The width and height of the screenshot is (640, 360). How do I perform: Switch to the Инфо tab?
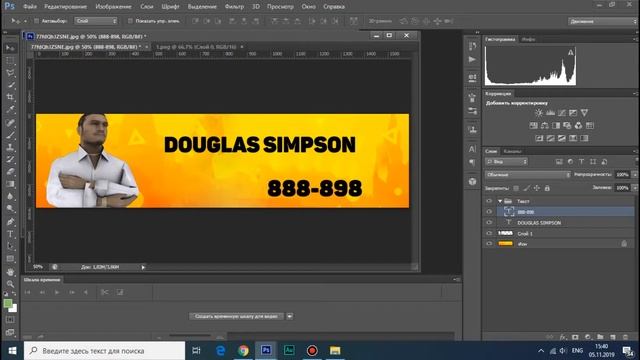529,40
